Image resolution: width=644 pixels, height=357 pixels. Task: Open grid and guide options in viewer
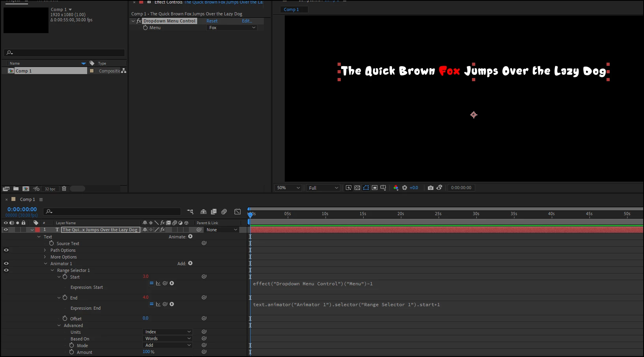(383, 188)
